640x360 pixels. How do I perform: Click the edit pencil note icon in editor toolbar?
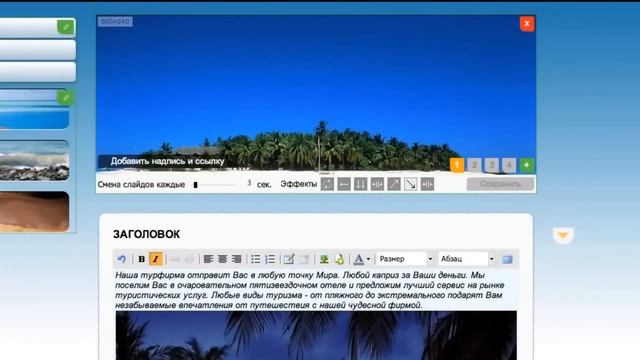(x=289, y=259)
